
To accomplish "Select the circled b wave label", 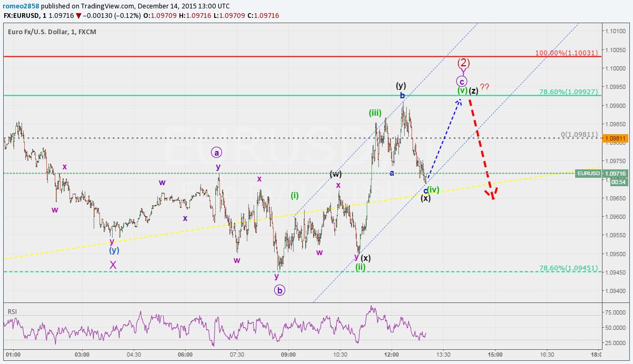I will [279, 290].
